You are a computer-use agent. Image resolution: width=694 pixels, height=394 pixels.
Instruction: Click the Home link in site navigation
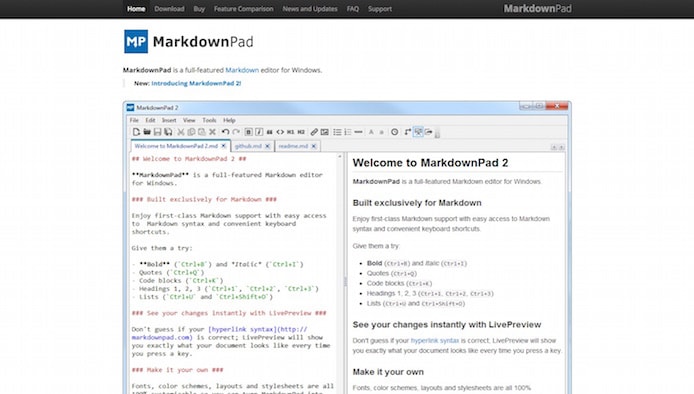[x=136, y=9]
